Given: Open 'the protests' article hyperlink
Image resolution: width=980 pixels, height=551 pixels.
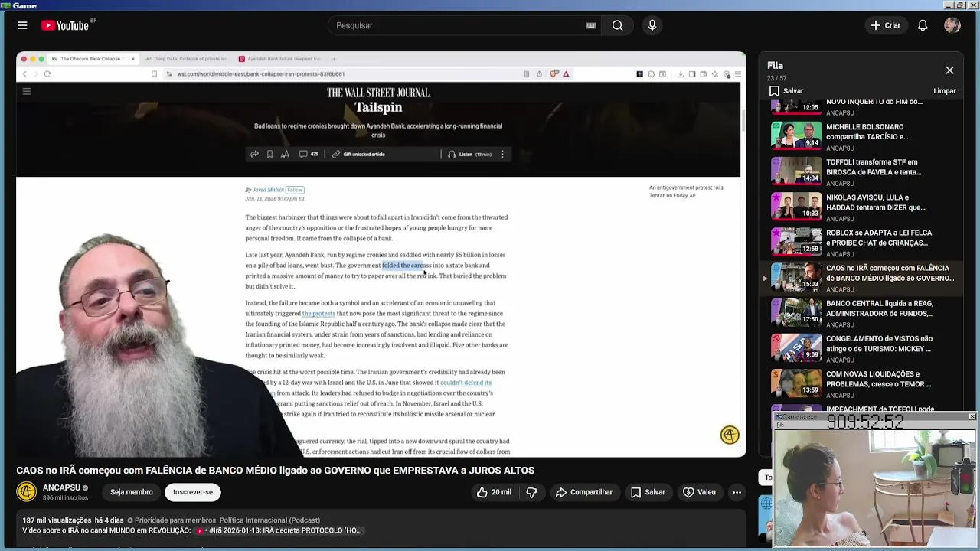Looking at the screenshot, I should 318,313.
